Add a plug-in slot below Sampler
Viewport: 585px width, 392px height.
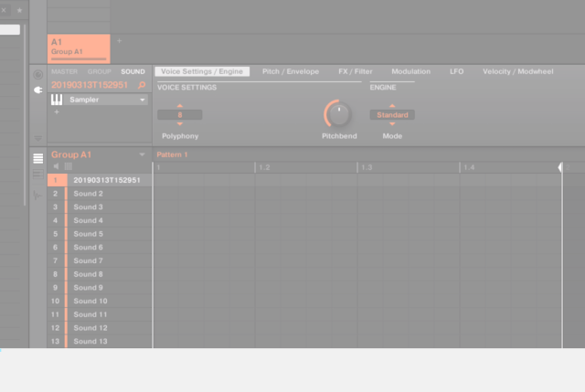pos(57,111)
